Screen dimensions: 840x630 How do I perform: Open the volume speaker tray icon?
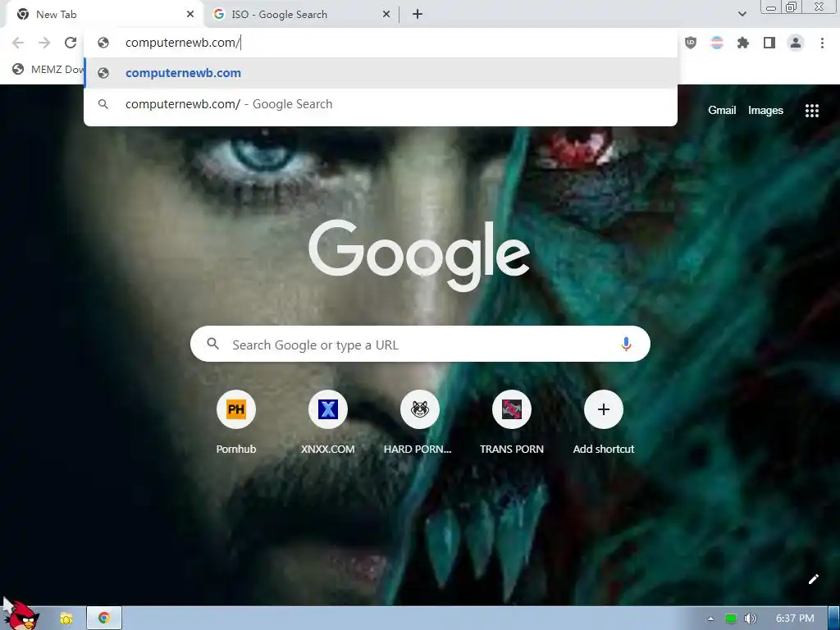pos(751,619)
